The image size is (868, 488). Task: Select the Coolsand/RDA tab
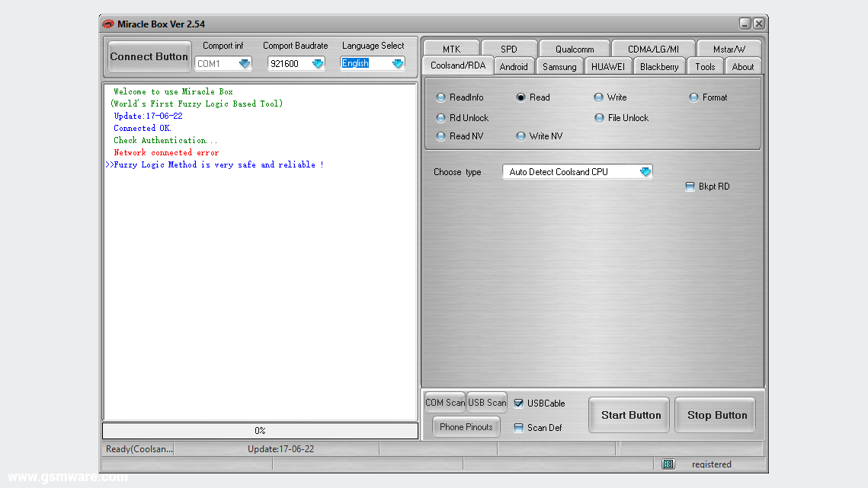click(458, 65)
